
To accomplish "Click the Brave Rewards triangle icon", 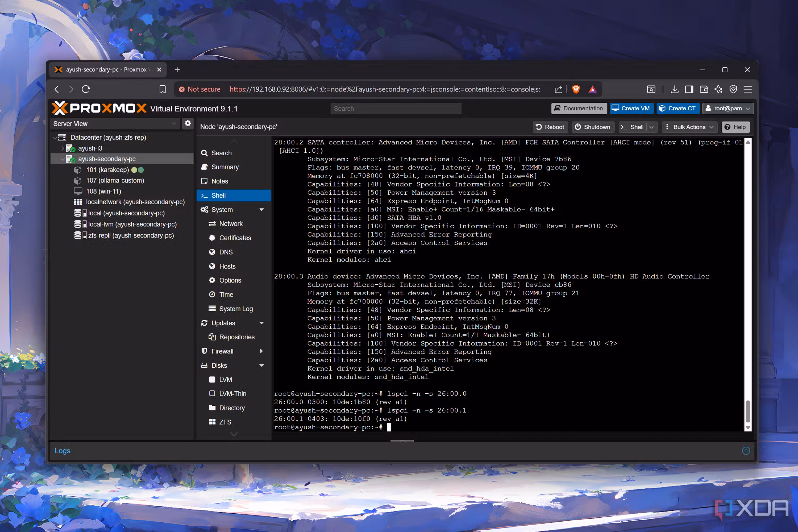I will 592,89.
